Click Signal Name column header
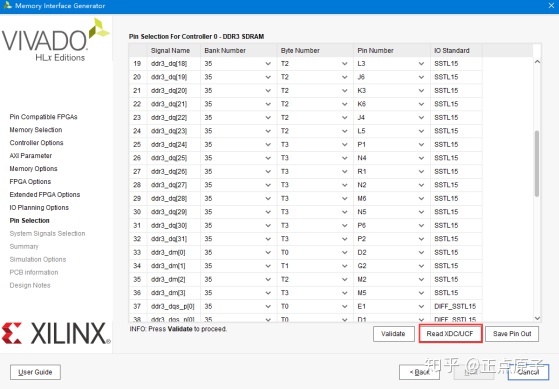 point(174,50)
